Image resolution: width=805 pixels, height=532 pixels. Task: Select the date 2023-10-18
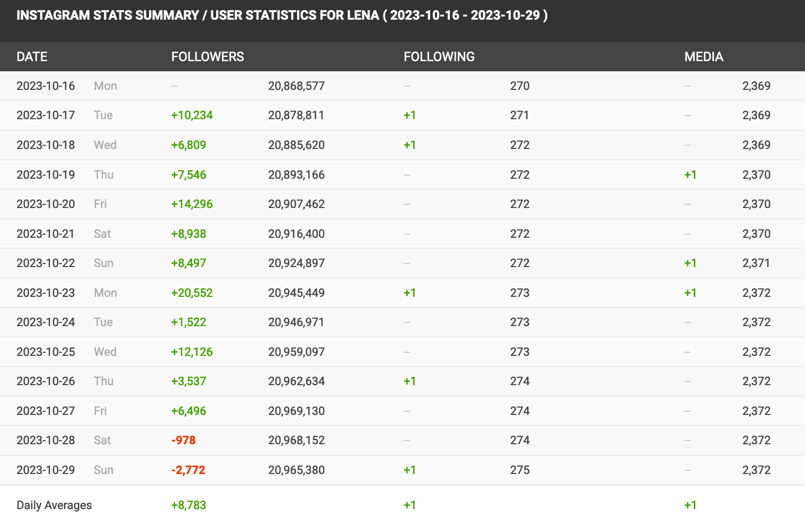[x=46, y=145]
